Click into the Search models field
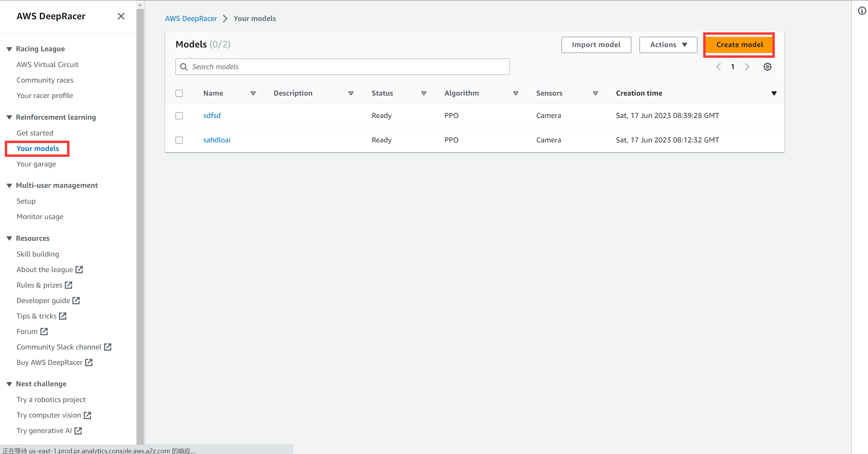Image resolution: width=868 pixels, height=454 pixels. tap(342, 67)
